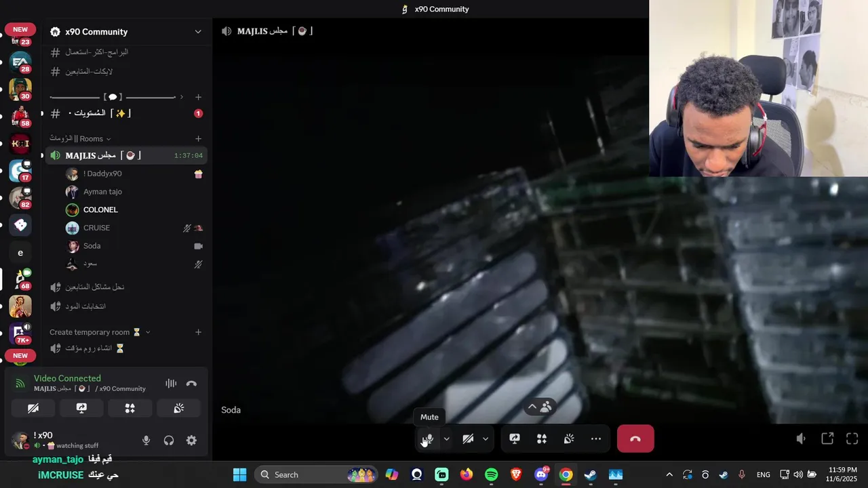Select MAJLIS مجلس voice channel
Image resolution: width=868 pixels, height=488 pixels.
(125, 156)
